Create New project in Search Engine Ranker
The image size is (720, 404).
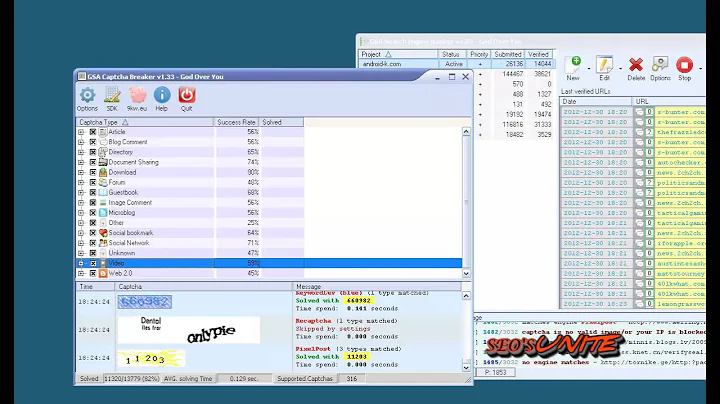pos(573,68)
